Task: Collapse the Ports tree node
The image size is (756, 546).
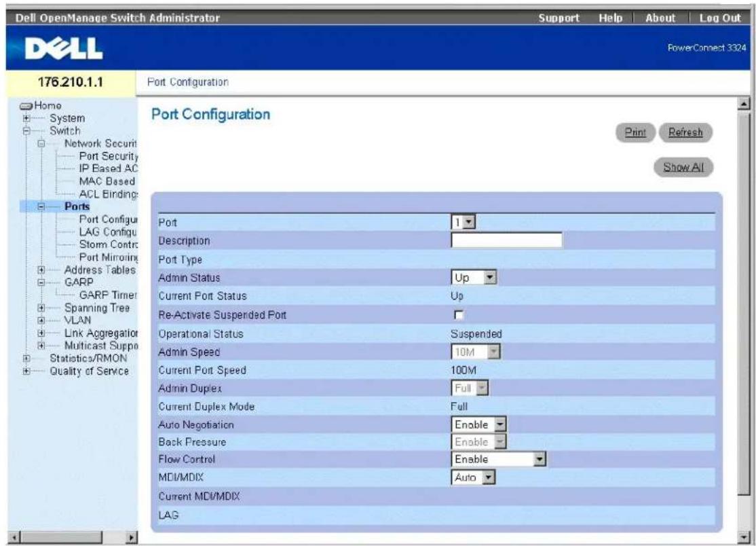Action: click(41, 206)
